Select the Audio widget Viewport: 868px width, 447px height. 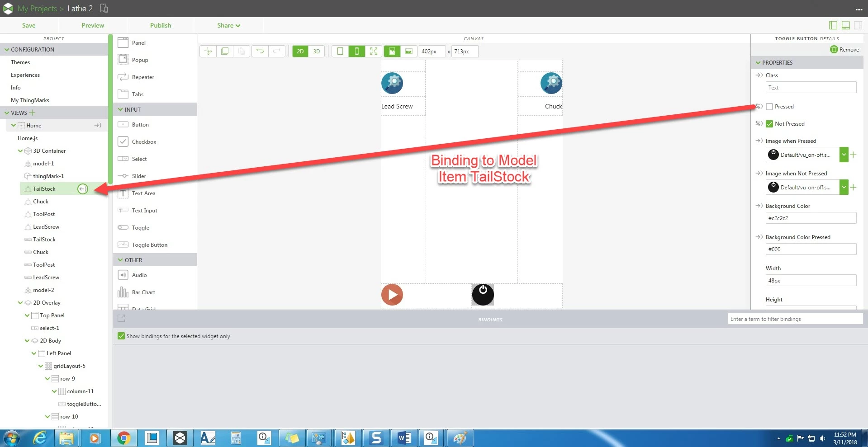[x=139, y=275]
